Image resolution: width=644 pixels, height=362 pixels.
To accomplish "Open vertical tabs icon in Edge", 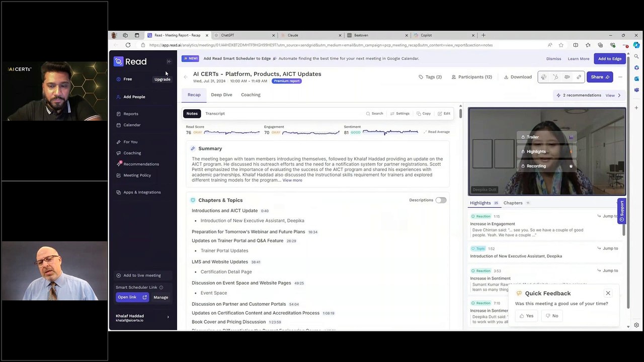I will [x=137, y=35].
